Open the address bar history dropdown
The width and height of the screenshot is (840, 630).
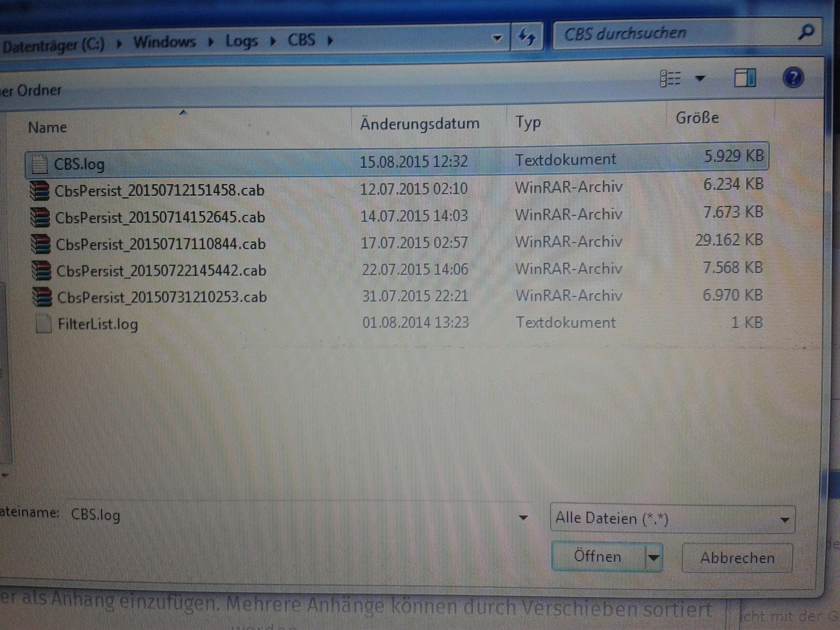point(497,38)
